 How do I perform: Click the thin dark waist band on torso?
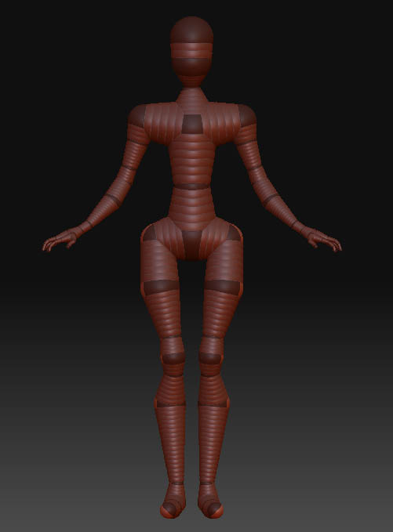(x=191, y=186)
